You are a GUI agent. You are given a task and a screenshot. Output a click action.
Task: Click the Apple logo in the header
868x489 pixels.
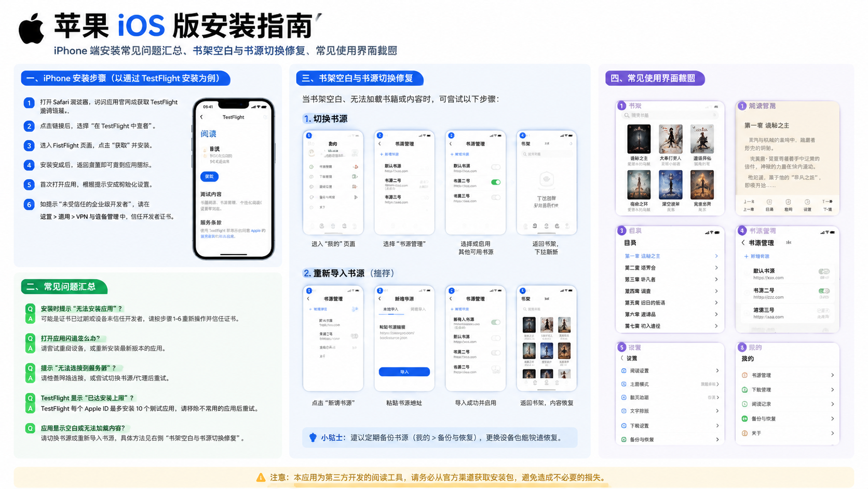click(31, 29)
